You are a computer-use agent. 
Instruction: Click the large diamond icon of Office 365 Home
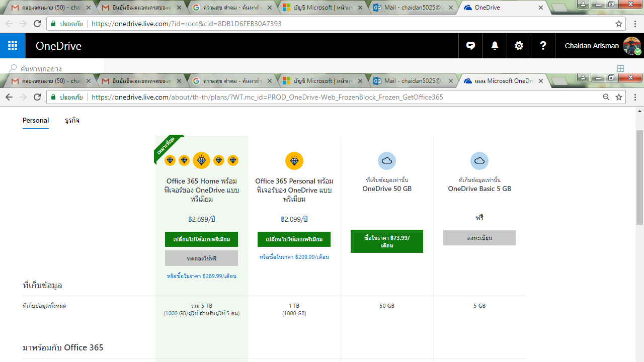(x=201, y=160)
